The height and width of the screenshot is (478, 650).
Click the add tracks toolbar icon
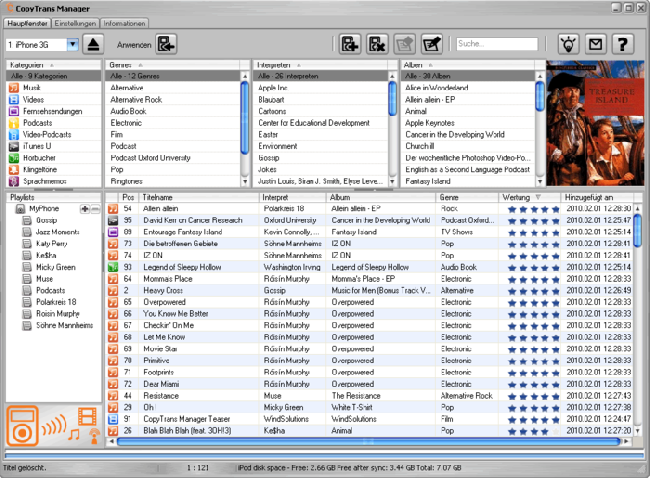coord(350,44)
